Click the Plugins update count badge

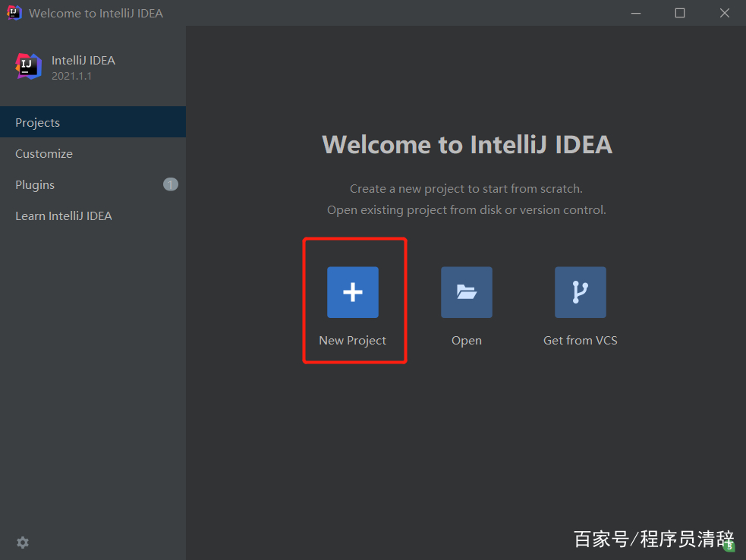171,184
